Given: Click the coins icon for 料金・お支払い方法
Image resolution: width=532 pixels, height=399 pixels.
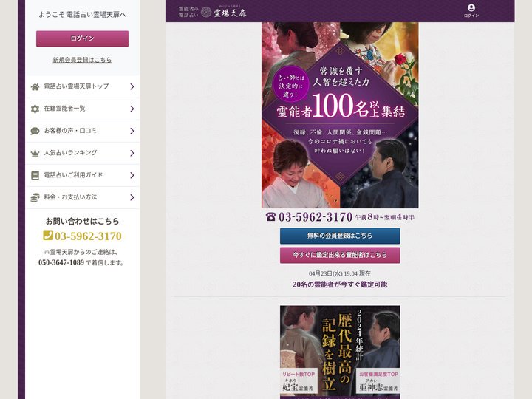Looking at the screenshot, I should click(x=35, y=197).
